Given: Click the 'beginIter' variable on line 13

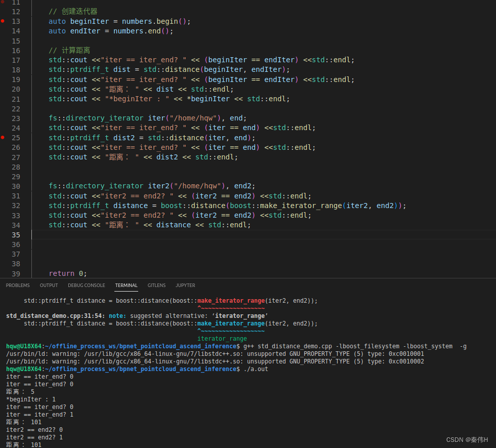Looking at the screenshot, I should point(90,21).
